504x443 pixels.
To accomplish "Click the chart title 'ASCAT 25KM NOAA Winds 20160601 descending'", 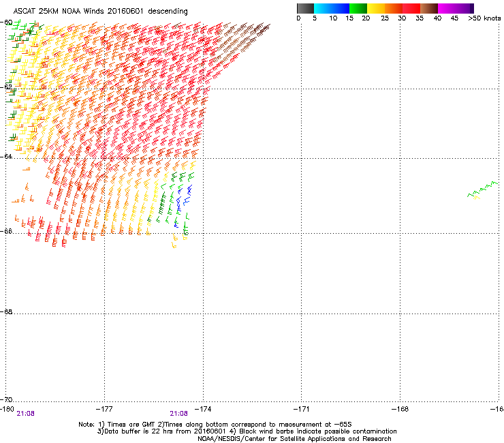I will click(x=100, y=12).
